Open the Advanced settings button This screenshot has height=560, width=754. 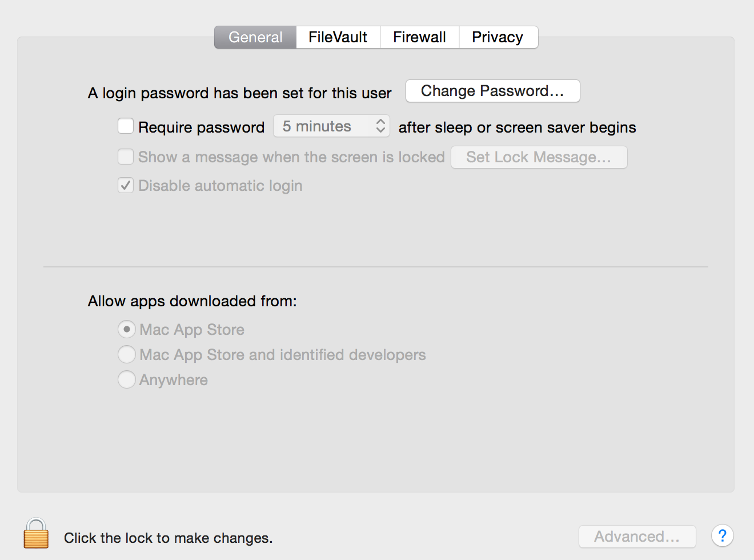click(637, 537)
